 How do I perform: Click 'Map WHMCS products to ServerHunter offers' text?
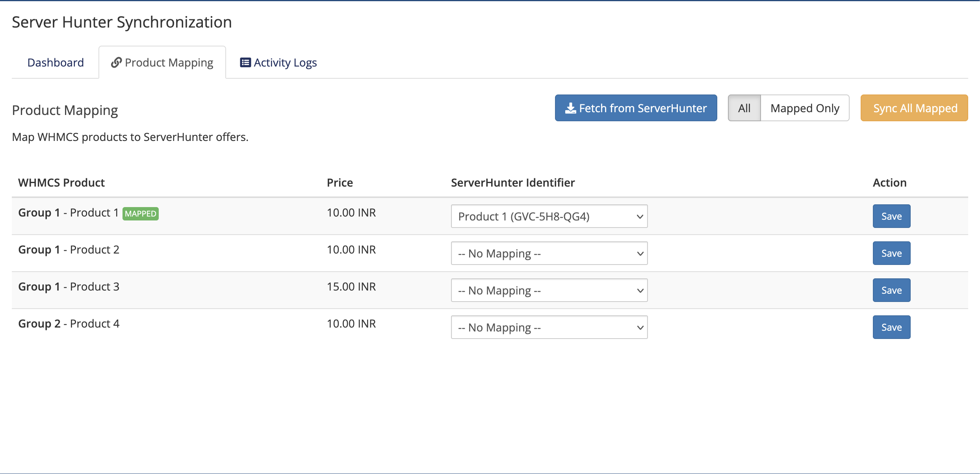click(x=130, y=137)
